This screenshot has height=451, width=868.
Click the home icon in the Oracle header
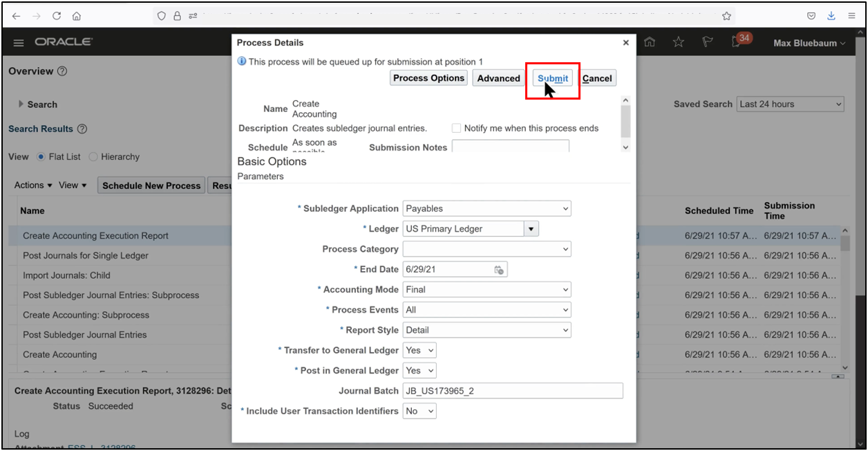[650, 42]
